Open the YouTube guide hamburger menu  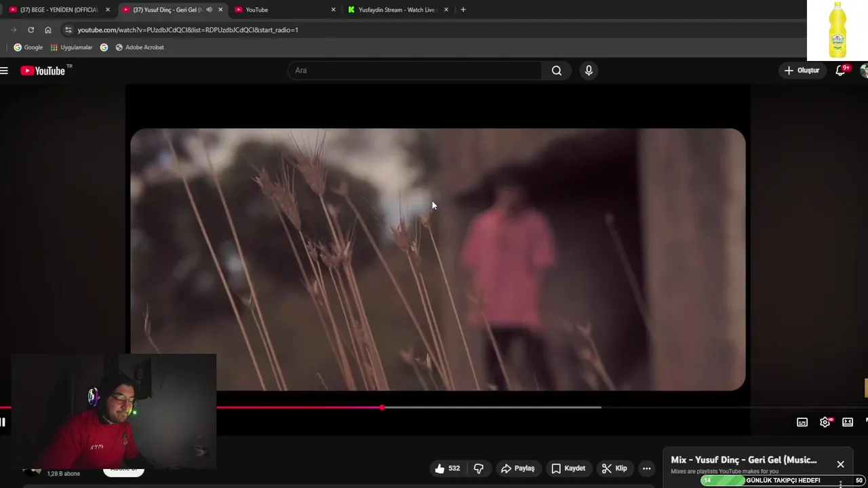point(4,70)
